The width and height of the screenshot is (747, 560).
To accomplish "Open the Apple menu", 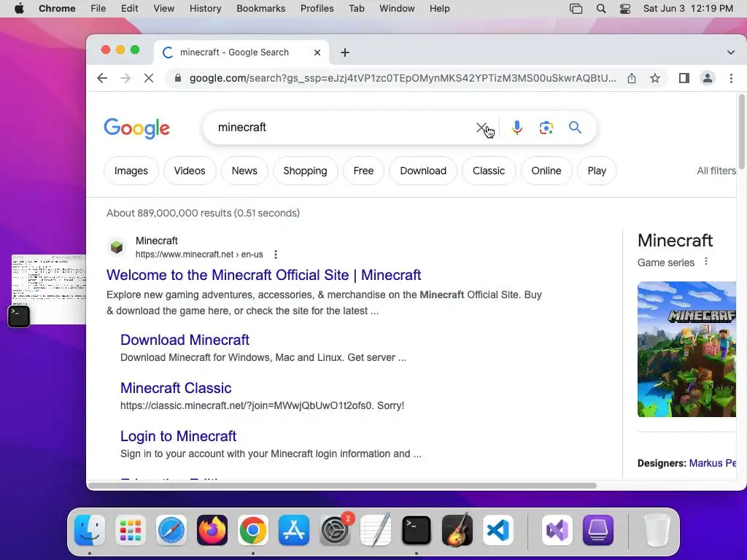I will tap(19, 9).
